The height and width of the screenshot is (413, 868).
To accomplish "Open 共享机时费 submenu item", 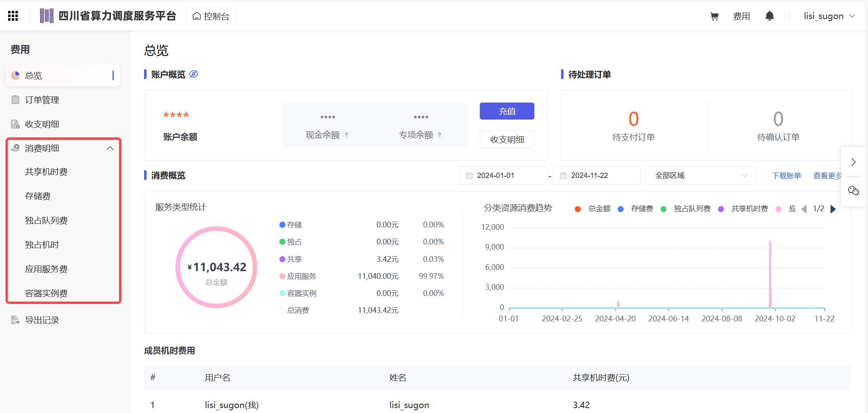I will 46,172.
